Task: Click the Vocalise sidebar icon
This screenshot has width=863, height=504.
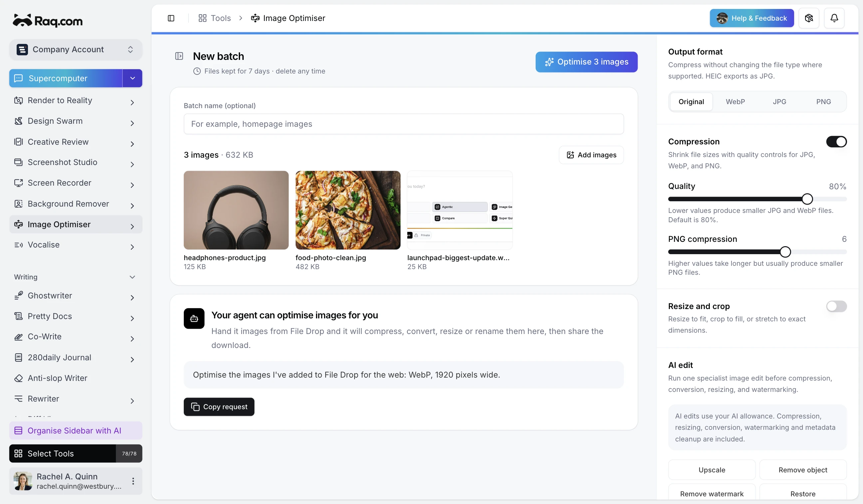Action: click(19, 245)
